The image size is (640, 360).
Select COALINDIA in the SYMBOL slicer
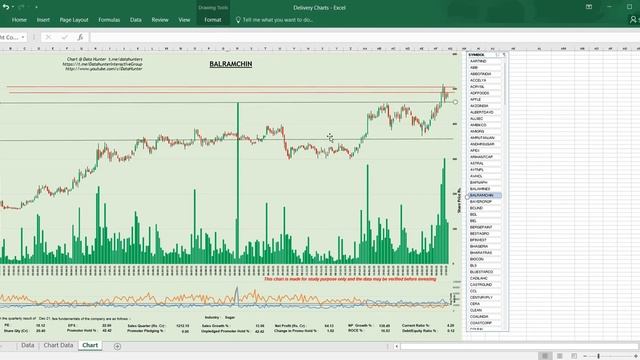(x=485, y=317)
